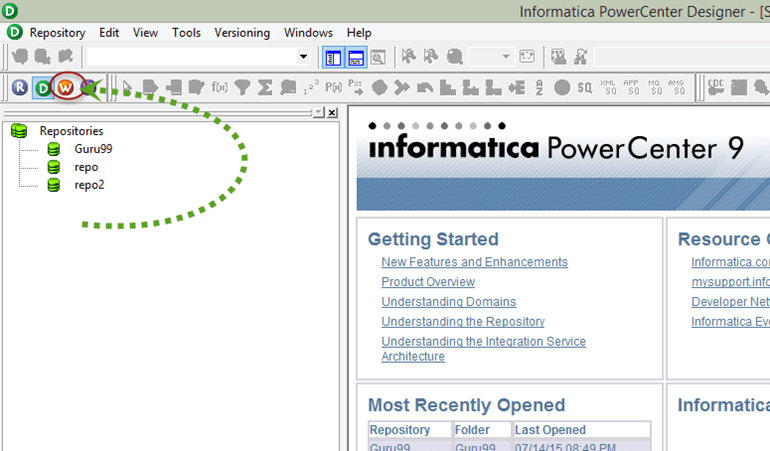
Task: Toggle the Output window view button
Action: [356, 57]
